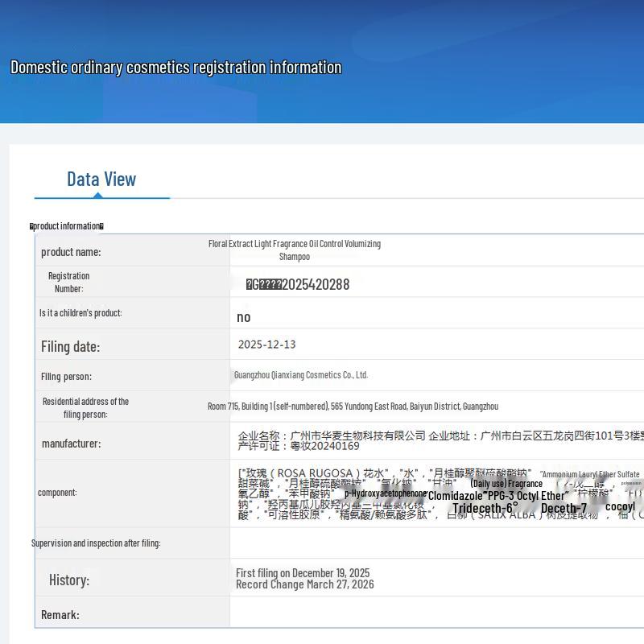Select the 'Trideceth-6' ingredient

[x=485, y=509]
